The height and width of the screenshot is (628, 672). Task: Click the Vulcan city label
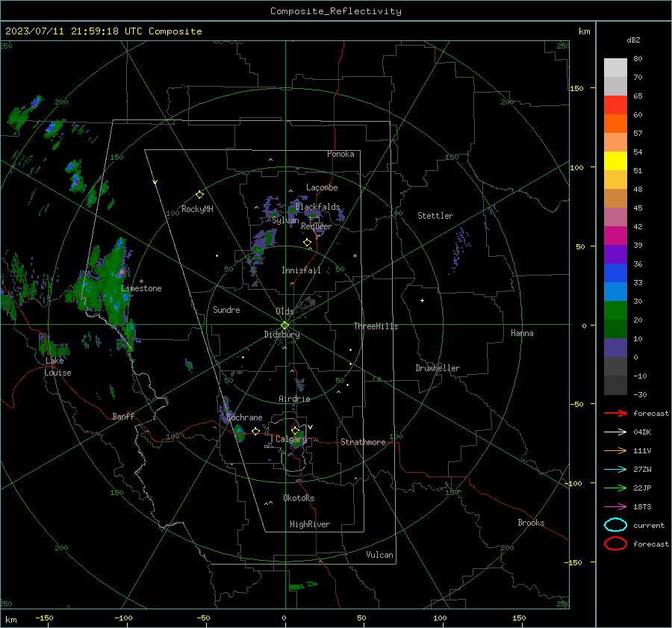pos(379,555)
